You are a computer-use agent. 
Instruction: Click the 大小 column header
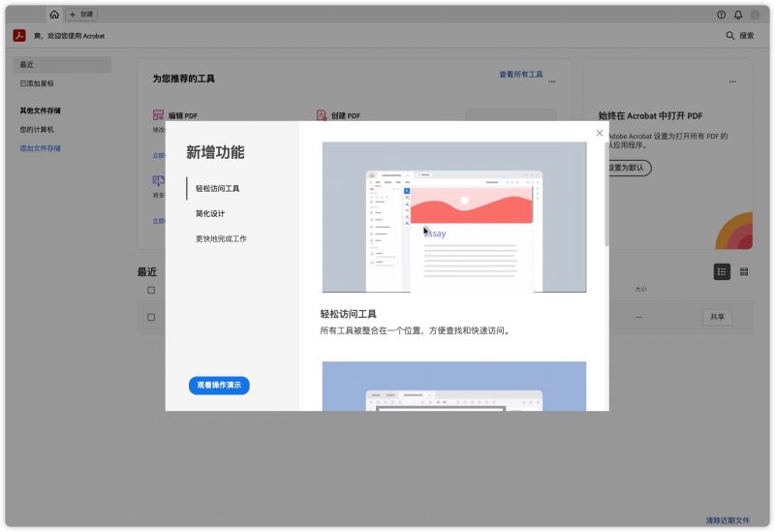(x=640, y=289)
